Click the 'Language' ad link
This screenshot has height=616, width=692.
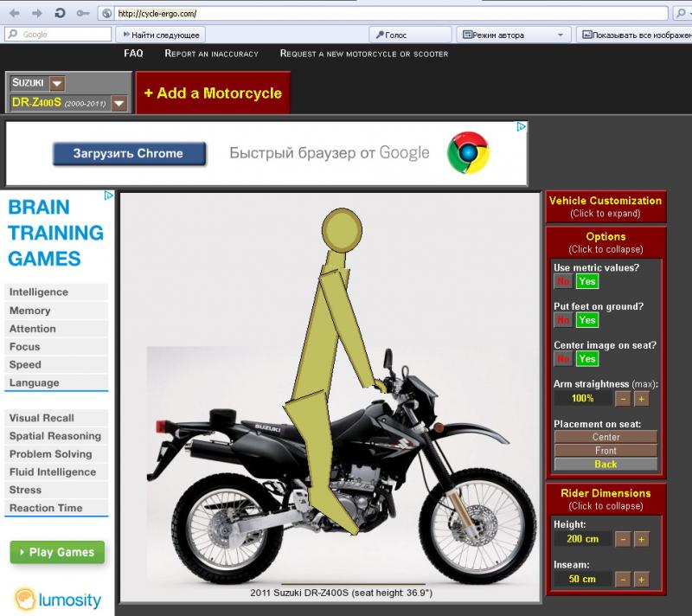56,382
